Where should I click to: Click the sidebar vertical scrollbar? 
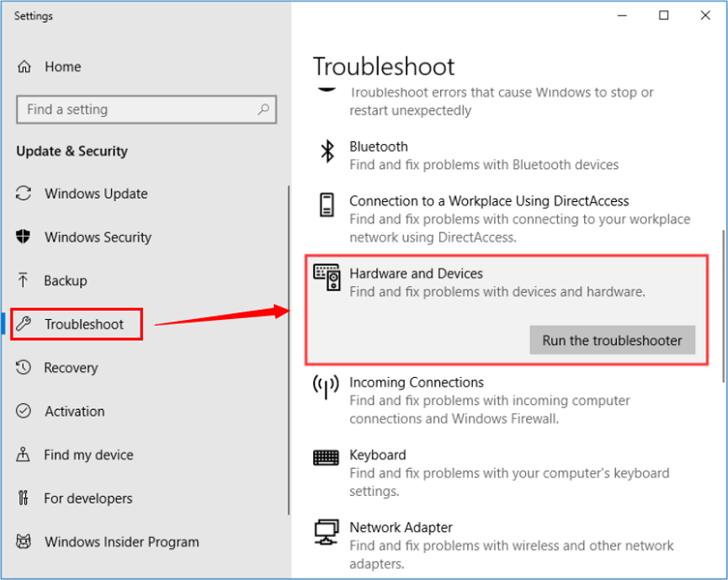coord(289,350)
